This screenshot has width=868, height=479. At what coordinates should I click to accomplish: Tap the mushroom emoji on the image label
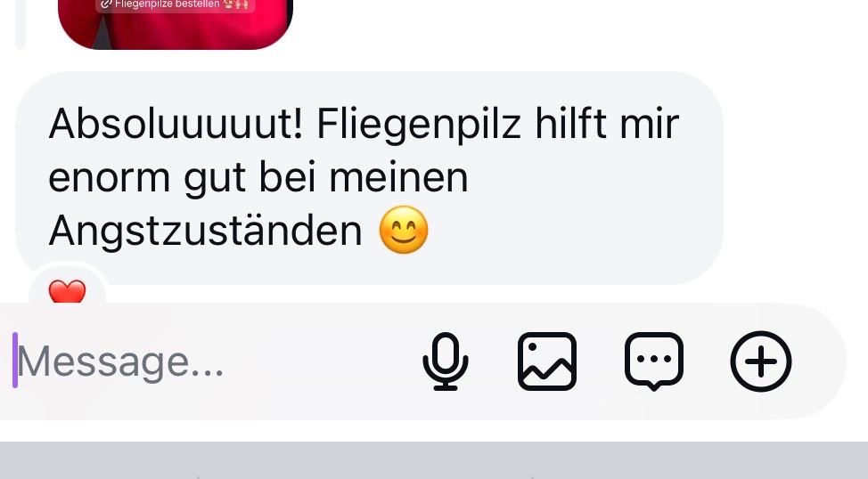click(x=231, y=4)
